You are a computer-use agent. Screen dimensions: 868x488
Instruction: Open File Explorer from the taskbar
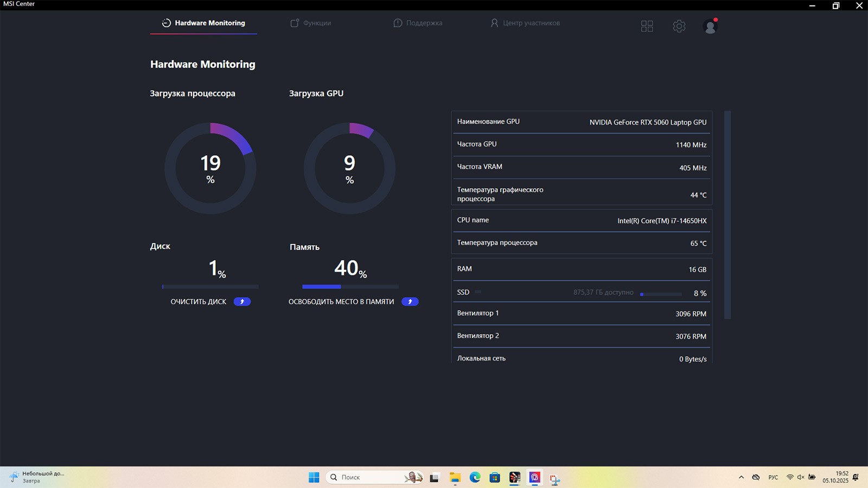(455, 477)
